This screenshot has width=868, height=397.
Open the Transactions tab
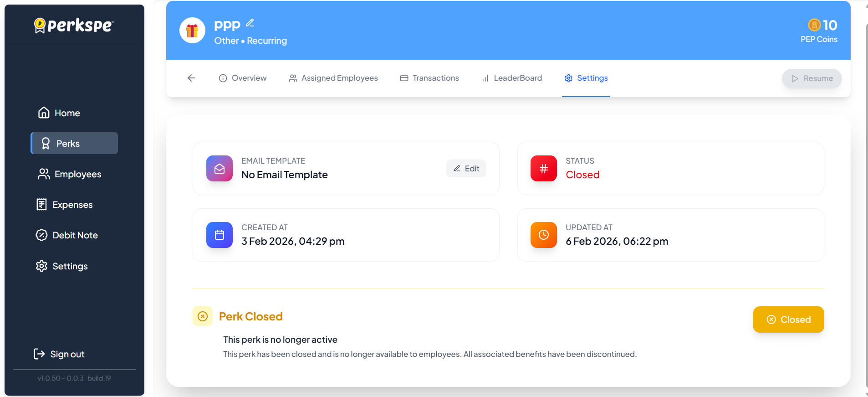pos(429,78)
